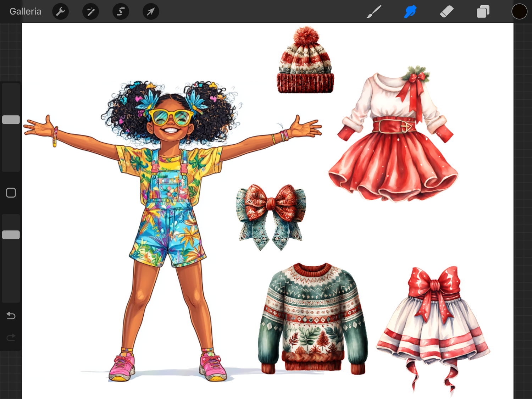Open the Adjustments magic wand menu
This screenshot has height=399, width=532.
[91, 12]
